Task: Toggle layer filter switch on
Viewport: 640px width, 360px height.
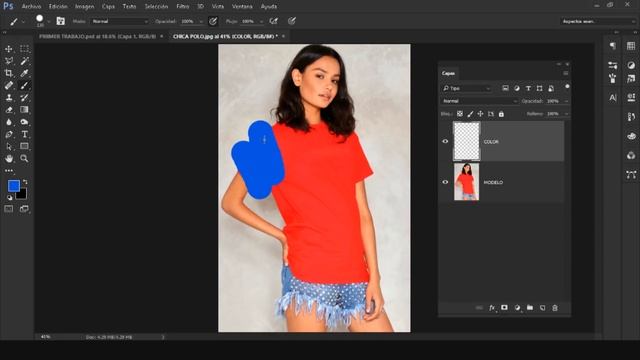Action: point(567,87)
